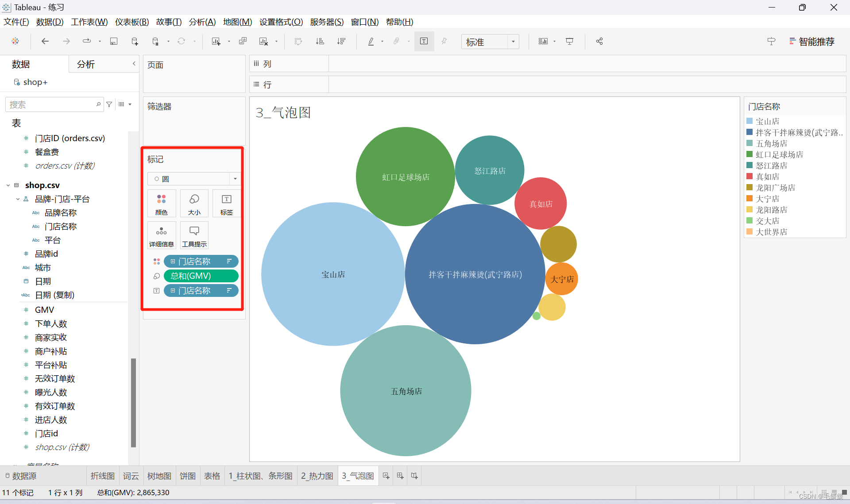Click the data guide icon near 智能推荐
Viewport: 850px width, 504px height.
[x=771, y=41]
